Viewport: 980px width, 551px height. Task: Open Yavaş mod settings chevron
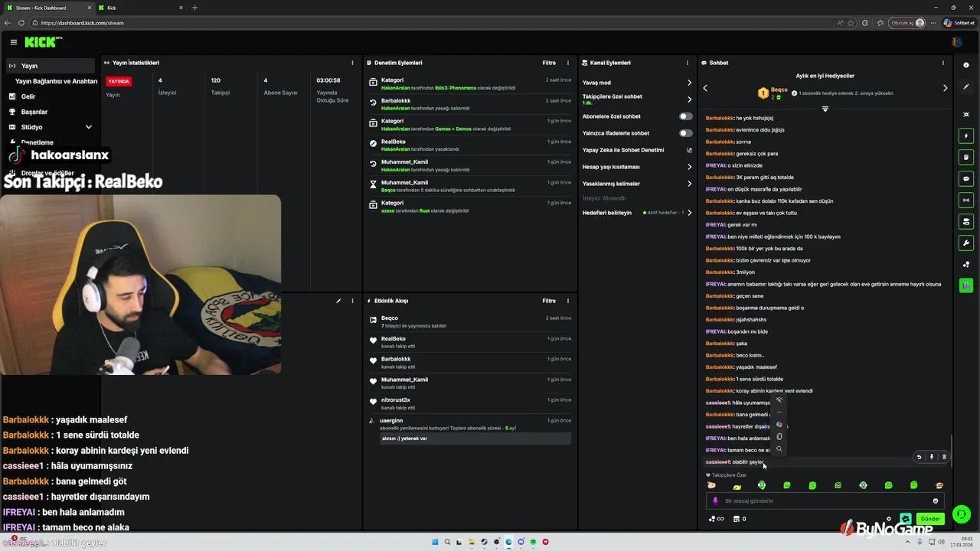click(x=689, y=83)
